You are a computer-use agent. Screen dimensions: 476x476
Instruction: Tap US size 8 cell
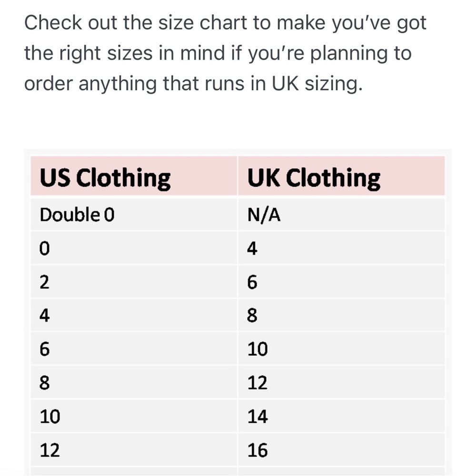134,383
